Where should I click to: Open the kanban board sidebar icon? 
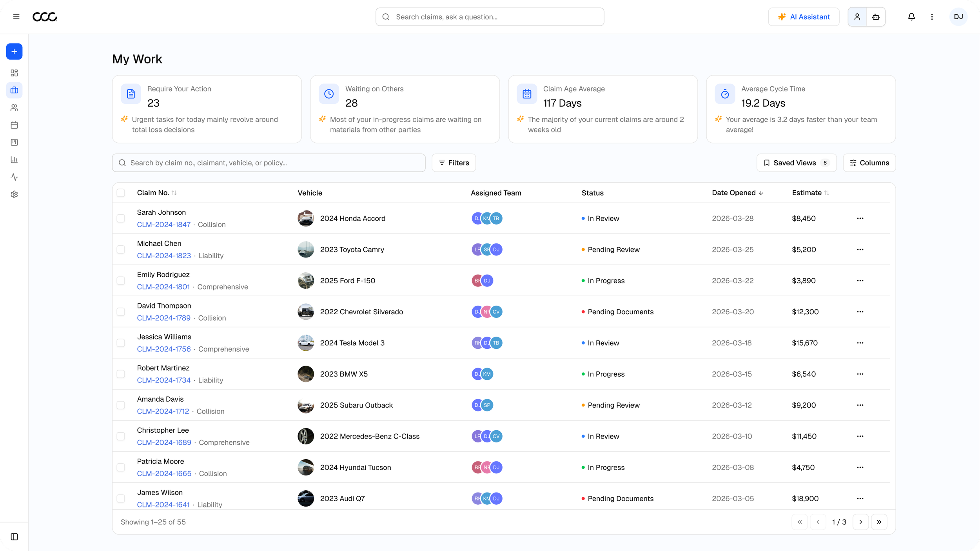tap(14, 142)
